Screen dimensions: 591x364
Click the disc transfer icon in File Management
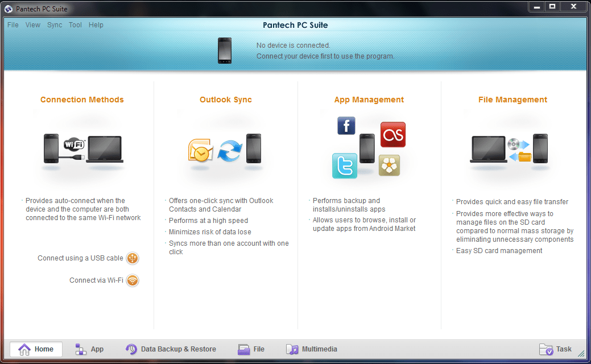tap(518, 144)
